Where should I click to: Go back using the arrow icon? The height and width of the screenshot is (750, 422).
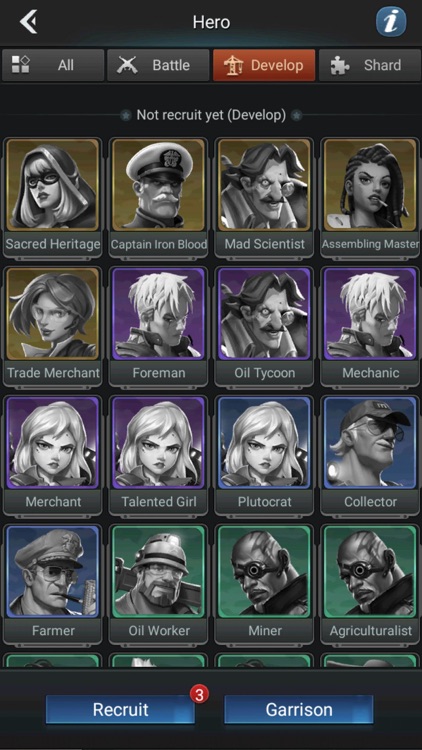coord(29,22)
